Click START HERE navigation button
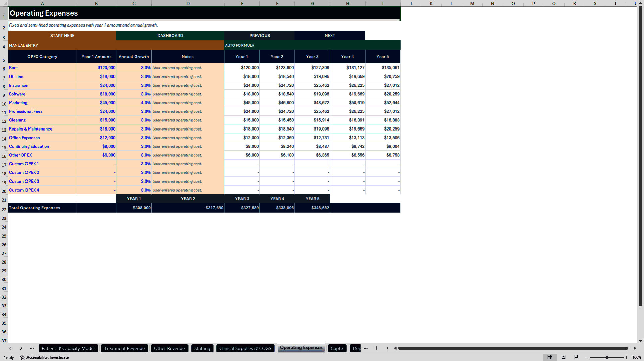 62,36
